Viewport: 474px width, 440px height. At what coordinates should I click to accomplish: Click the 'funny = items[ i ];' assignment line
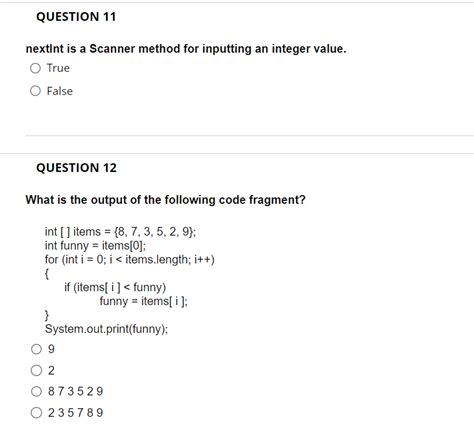(144, 301)
